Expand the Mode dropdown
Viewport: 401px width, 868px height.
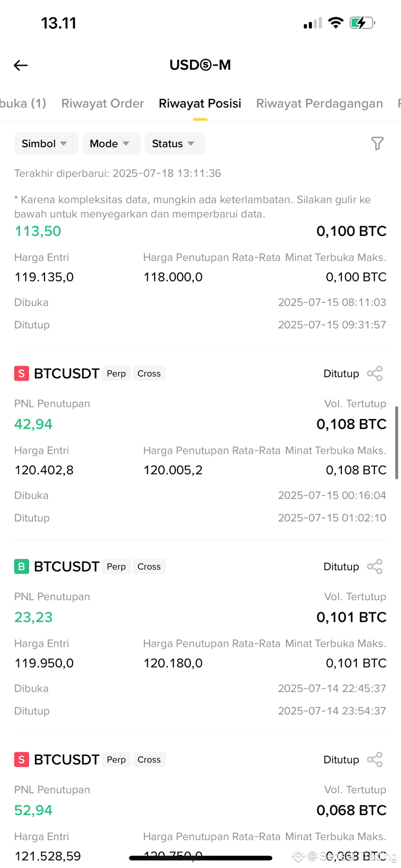tap(111, 143)
